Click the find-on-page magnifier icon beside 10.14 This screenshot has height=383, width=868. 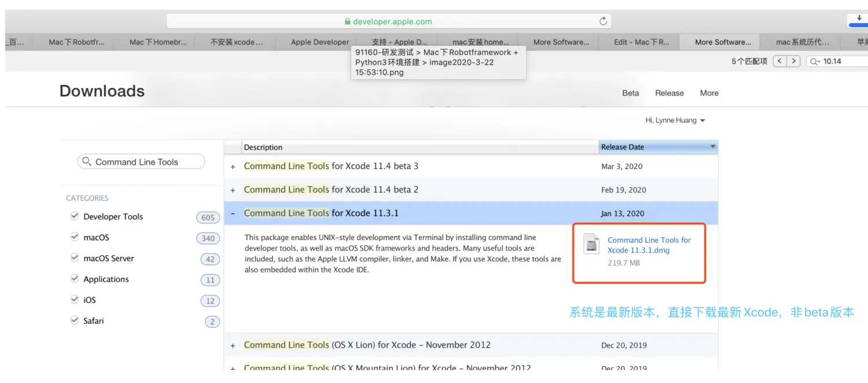[814, 61]
